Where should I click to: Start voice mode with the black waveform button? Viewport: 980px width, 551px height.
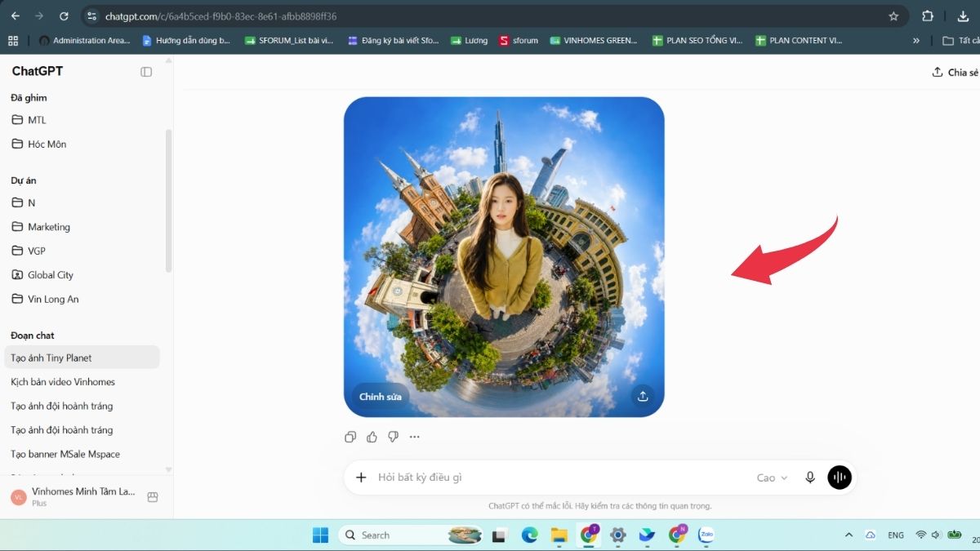point(840,478)
